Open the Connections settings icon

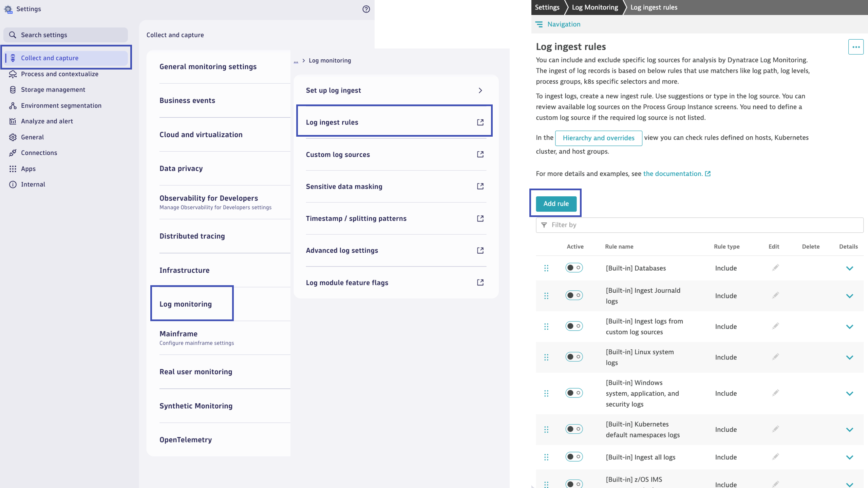(13, 153)
